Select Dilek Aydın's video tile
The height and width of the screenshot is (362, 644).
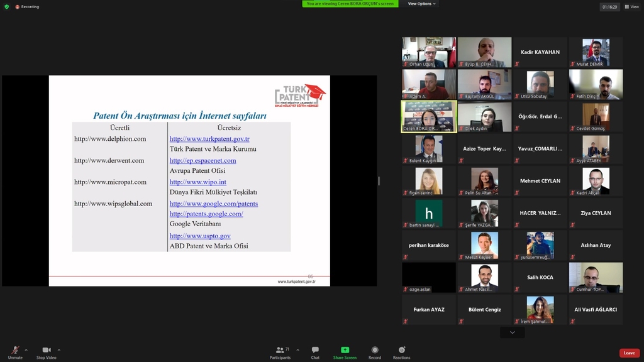tap(485, 116)
